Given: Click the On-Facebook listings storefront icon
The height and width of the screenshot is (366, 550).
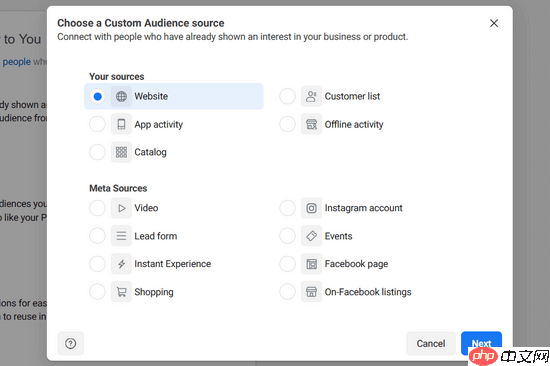Looking at the screenshot, I should tap(311, 292).
